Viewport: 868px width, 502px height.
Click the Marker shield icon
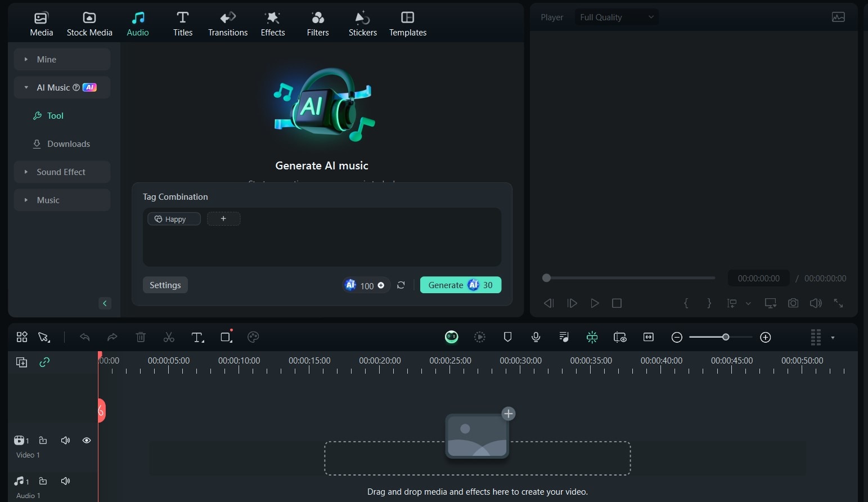(x=508, y=337)
